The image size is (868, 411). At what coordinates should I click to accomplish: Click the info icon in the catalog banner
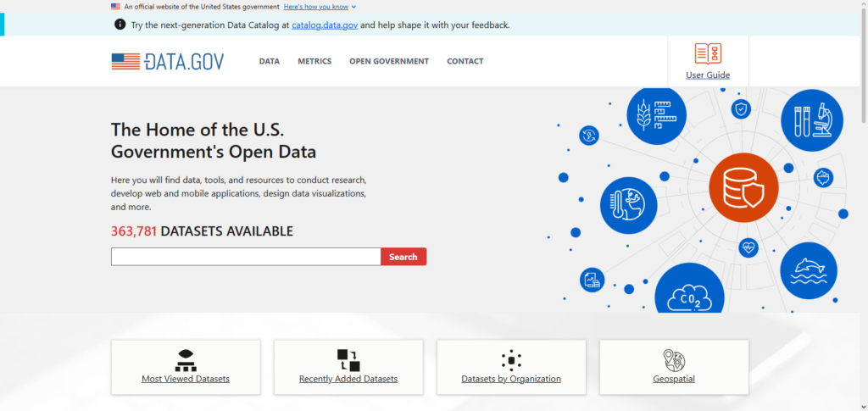[x=120, y=25]
